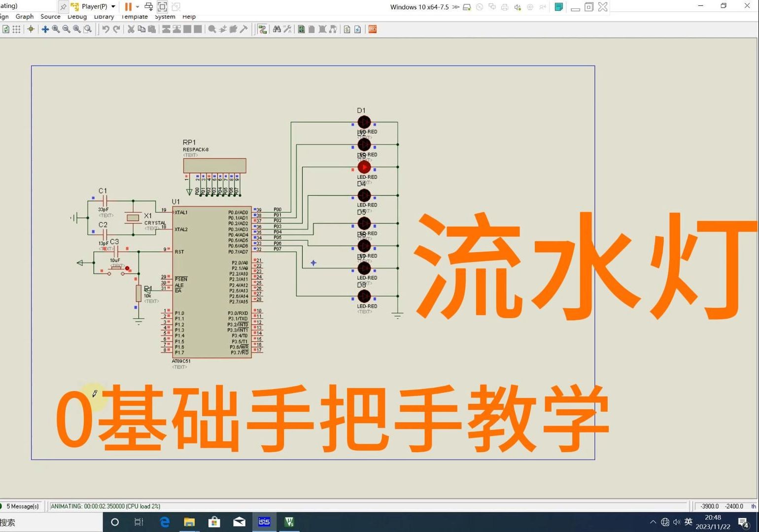This screenshot has height=532, width=759.
Task: Undo the last schematic edit
Action: pyautogui.click(x=107, y=29)
